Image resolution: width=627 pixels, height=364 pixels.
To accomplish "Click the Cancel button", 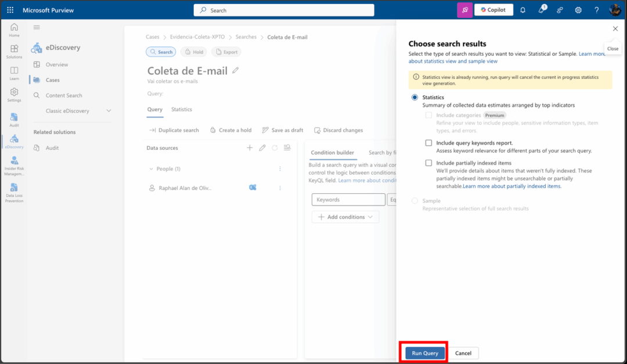I will point(463,353).
